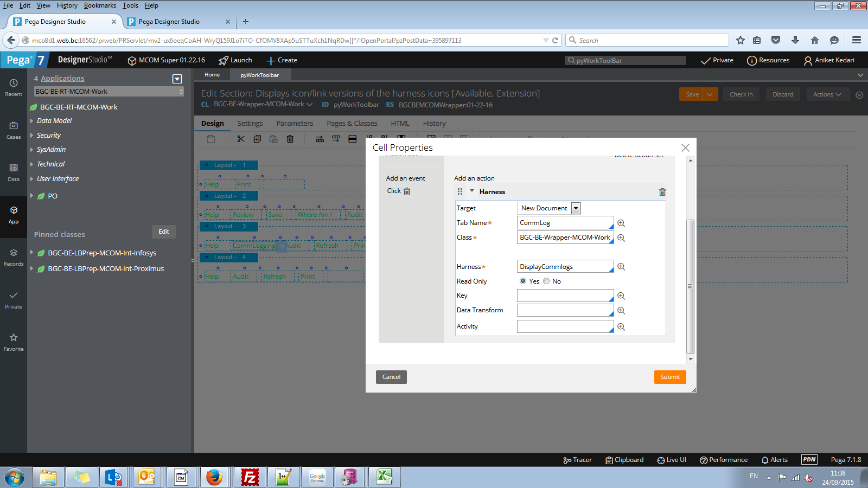Viewport: 868px width, 488px height.
Task: Click into the Activity input field
Action: 565,326
